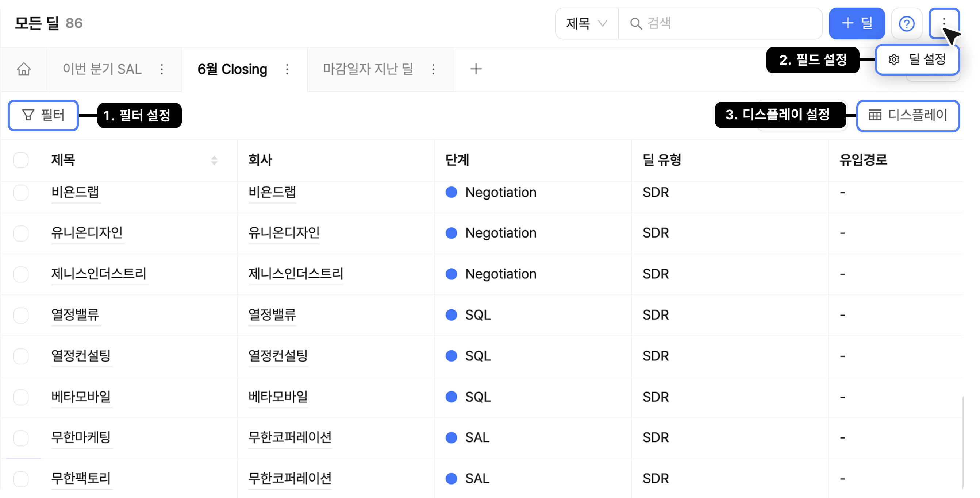Open the home view tab icon
This screenshot has width=980, height=498.
click(x=24, y=69)
